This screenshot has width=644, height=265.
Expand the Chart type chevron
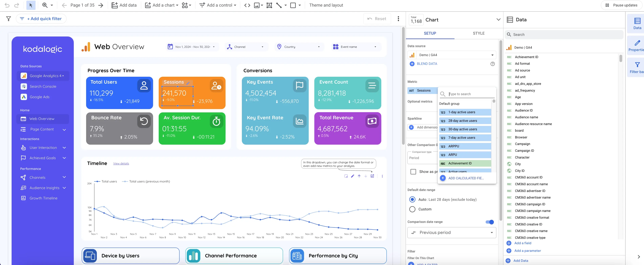click(498, 20)
